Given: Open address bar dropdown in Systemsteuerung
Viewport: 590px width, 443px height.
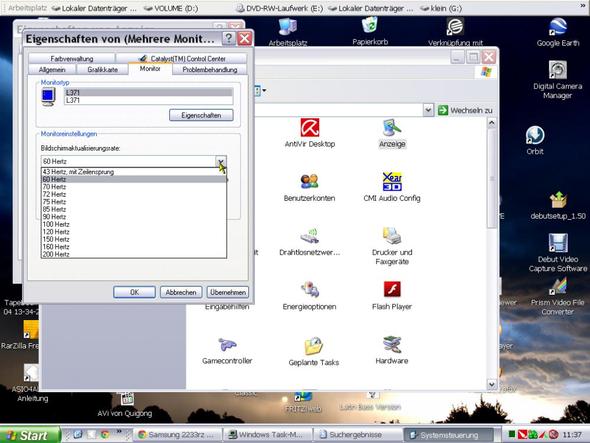Looking at the screenshot, I should [x=428, y=110].
